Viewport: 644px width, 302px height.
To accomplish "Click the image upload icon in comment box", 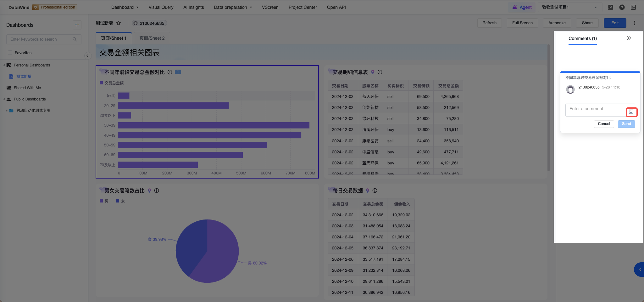I will tap(631, 112).
